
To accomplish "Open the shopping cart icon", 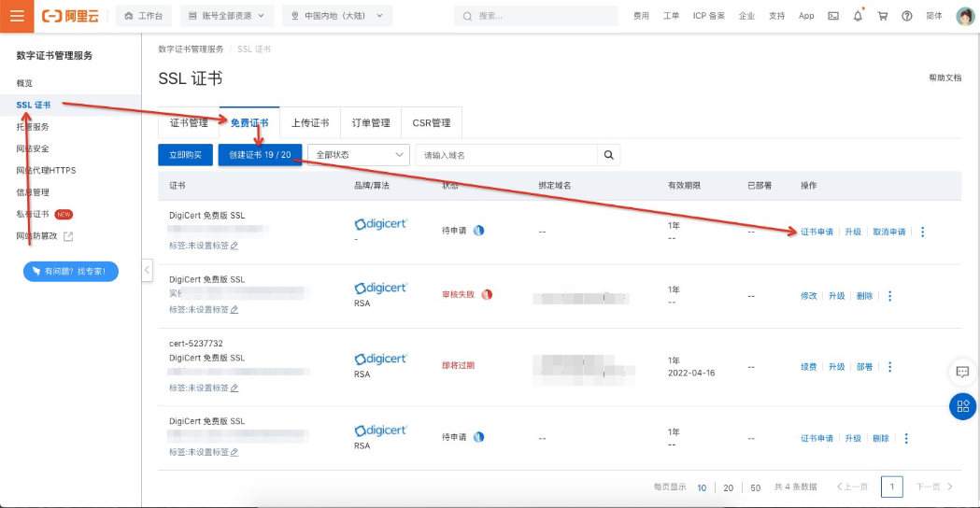I will click(882, 16).
